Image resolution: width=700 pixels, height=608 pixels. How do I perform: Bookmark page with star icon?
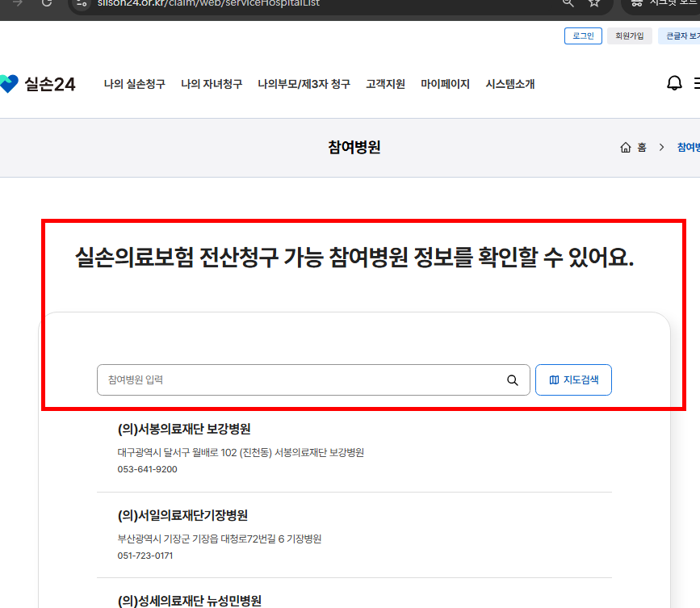(x=593, y=3)
